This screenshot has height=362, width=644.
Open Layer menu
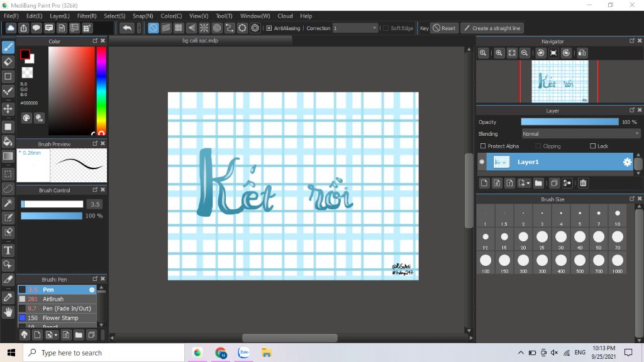tap(60, 16)
